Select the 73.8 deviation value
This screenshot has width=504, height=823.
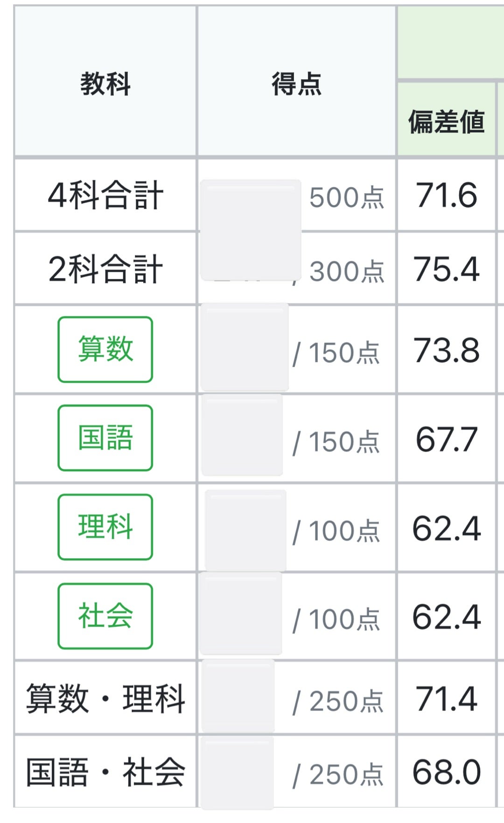(x=446, y=350)
